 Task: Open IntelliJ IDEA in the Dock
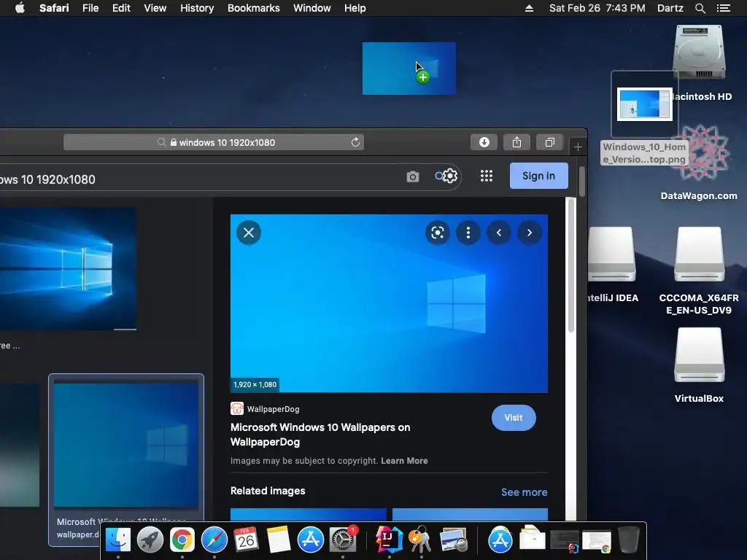coord(389,540)
